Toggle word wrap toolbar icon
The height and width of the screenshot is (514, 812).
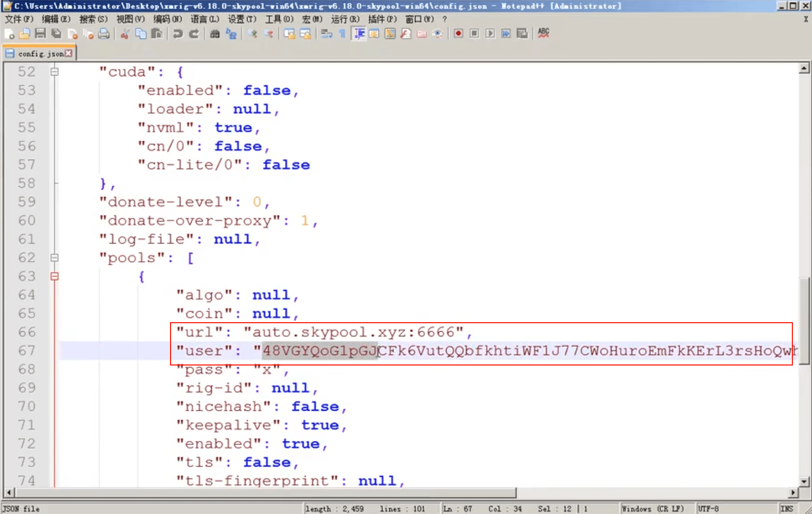tap(327, 34)
